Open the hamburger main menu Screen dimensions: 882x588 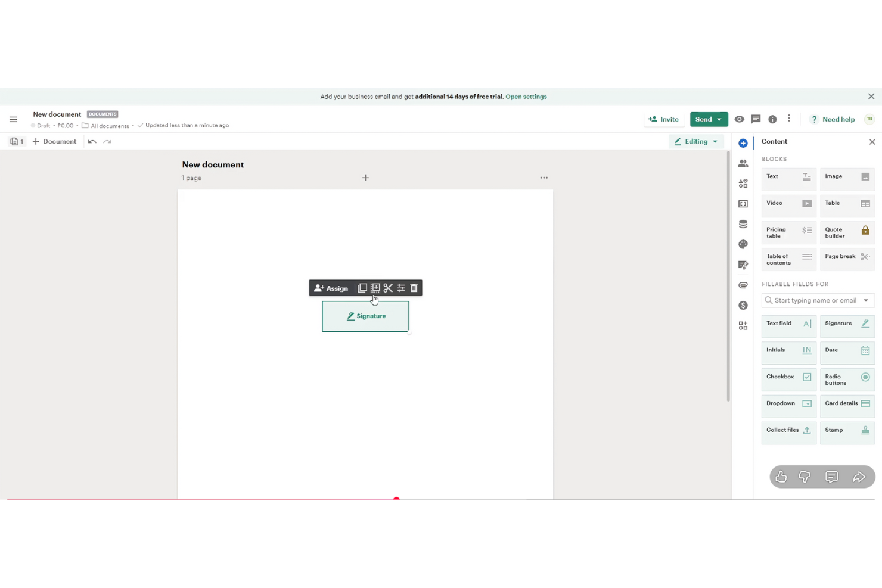pos(13,119)
